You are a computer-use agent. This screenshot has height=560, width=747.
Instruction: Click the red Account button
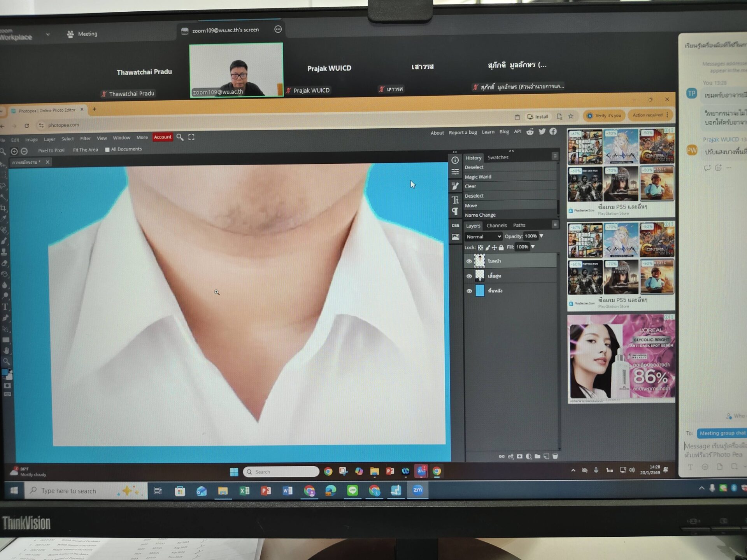click(163, 137)
